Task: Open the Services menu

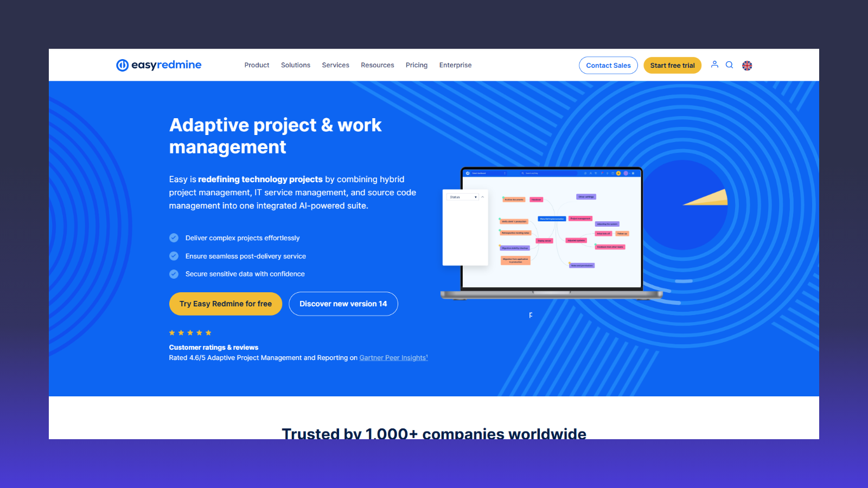Action: [336, 65]
